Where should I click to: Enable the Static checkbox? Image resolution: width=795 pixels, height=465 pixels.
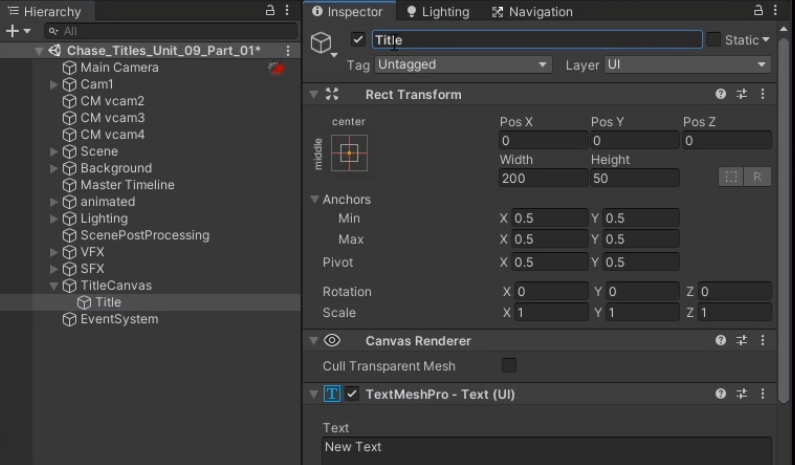713,40
